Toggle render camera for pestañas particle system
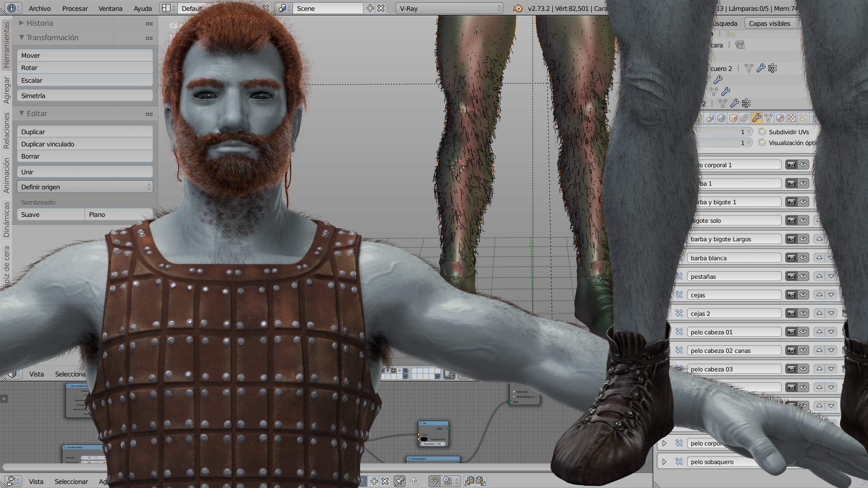The image size is (868, 488). click(791, 277)
